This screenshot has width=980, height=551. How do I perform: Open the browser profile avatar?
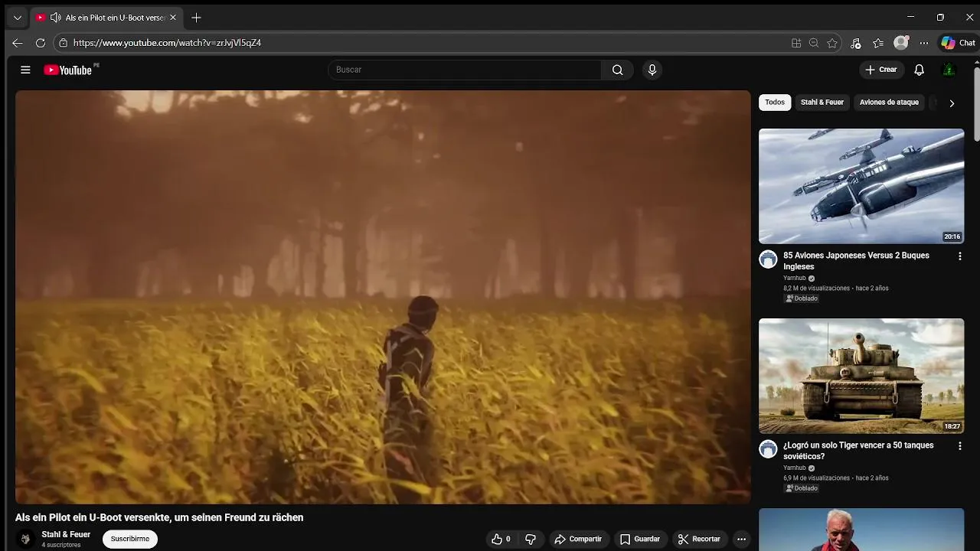[901, 43]
